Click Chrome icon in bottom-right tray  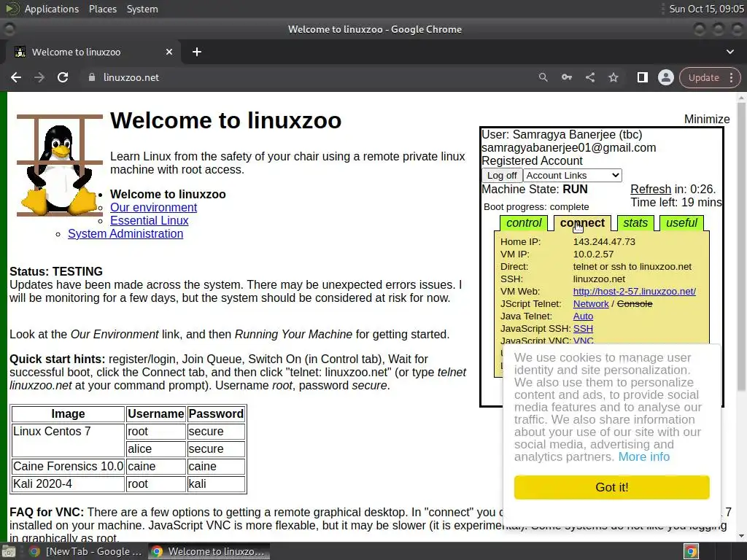pyautogui.click(x=691, y=551)
